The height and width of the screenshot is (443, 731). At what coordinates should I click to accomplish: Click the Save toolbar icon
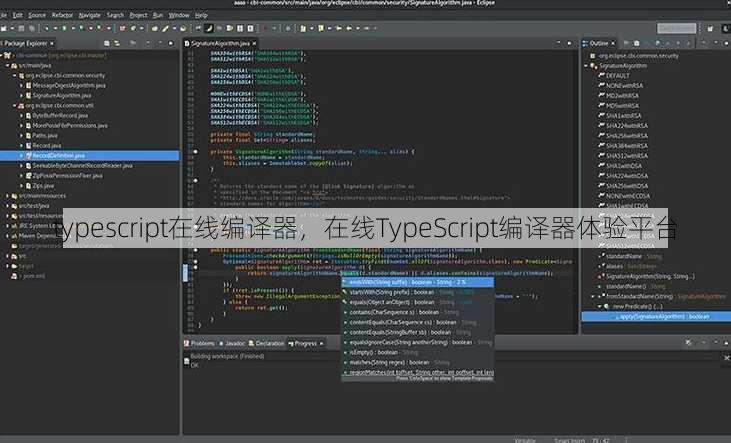(21, 28)
